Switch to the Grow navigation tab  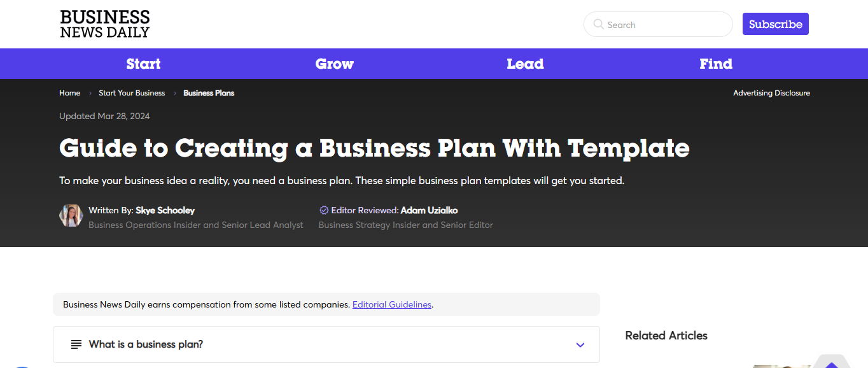(334, 64)
